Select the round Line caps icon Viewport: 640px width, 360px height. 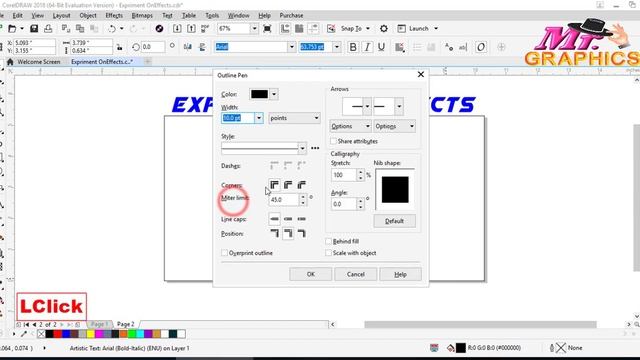click(x=288, y=219)
